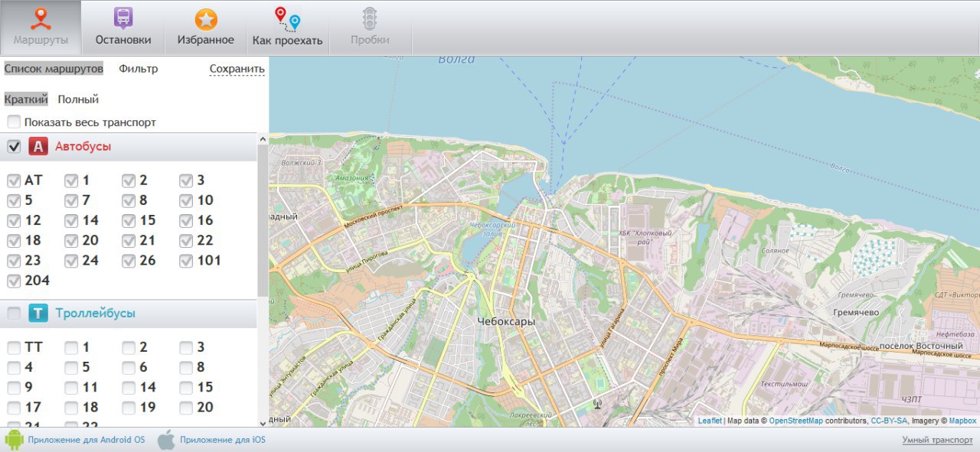The width and height of the screenshot is (980, 452).
Task: Click the red Автобусы category icon
Action: [x=38, y=146]
